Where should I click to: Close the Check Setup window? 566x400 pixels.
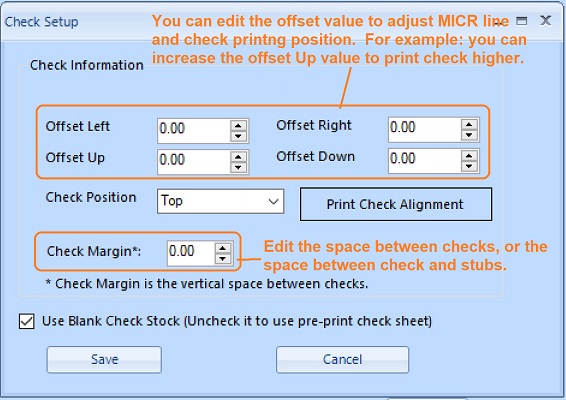click(545, 21)
